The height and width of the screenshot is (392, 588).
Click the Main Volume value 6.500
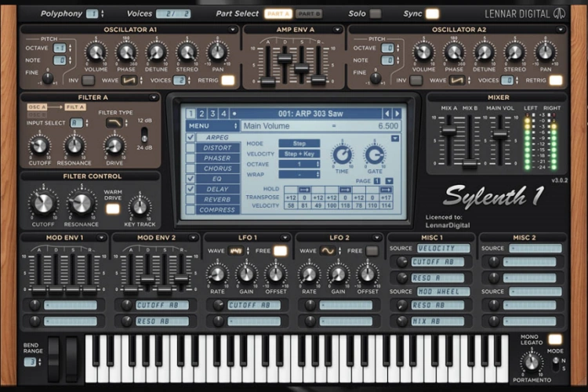[388, 126]
